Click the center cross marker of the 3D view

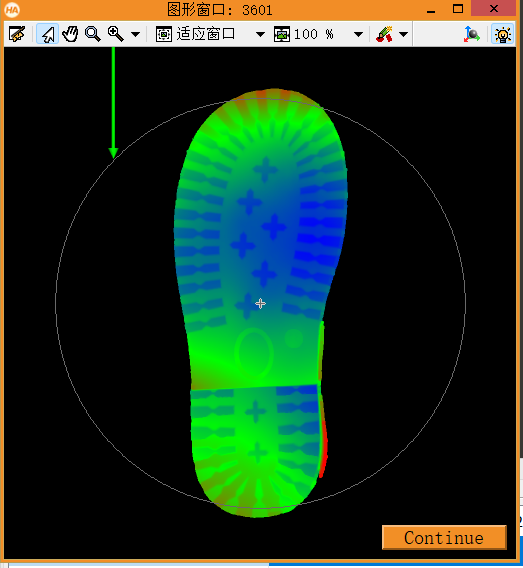click(260, 304)
